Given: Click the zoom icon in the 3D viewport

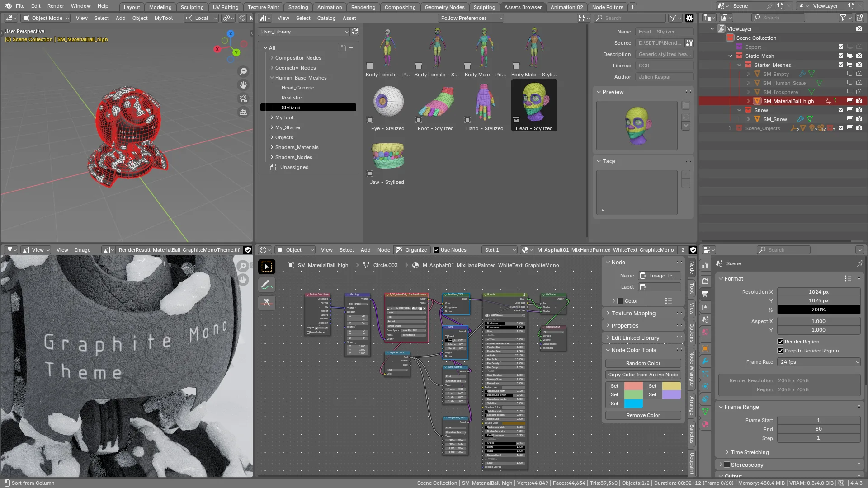Looking at the screenshot, I should pos(243,71).
